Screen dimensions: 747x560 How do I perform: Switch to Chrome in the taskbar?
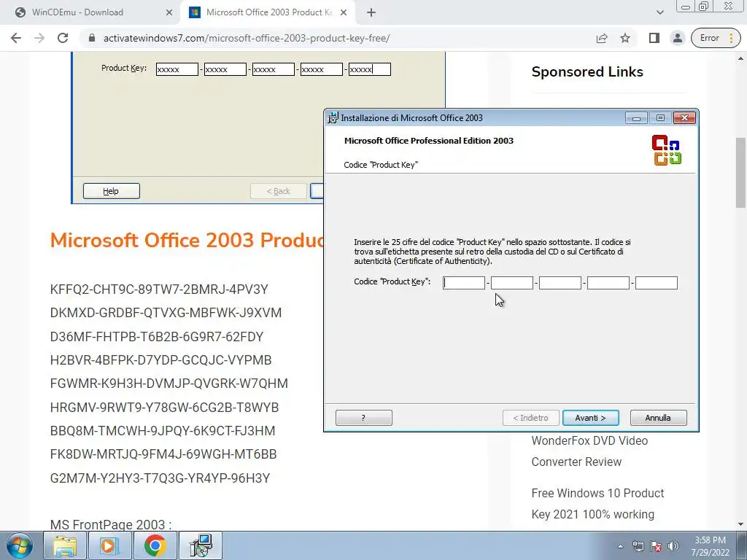[155, 545]
